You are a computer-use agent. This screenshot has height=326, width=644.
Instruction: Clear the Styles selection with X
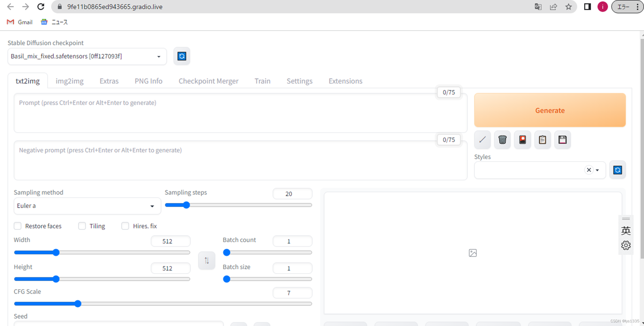(589, 170)
